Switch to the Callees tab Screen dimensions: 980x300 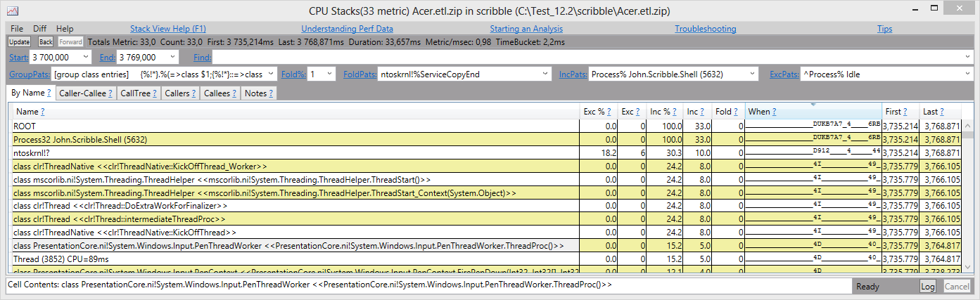(220, 93)
